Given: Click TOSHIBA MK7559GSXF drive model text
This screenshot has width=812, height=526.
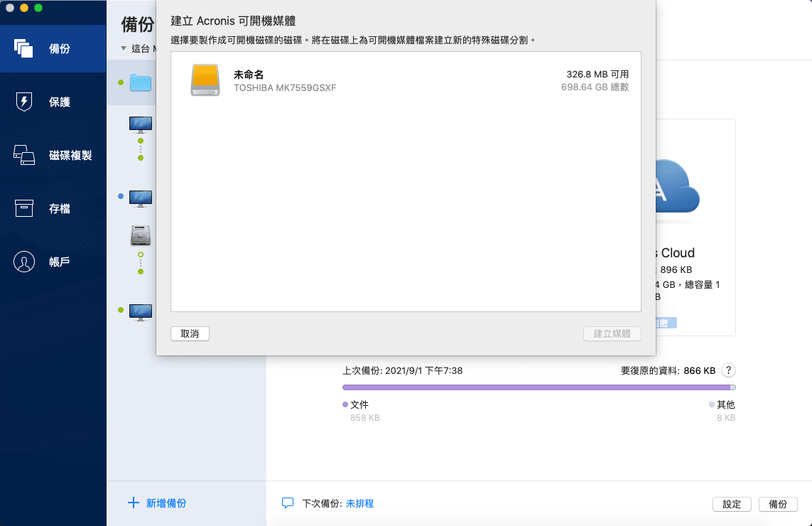Looking at the screenshot, I should pos(285,88).
